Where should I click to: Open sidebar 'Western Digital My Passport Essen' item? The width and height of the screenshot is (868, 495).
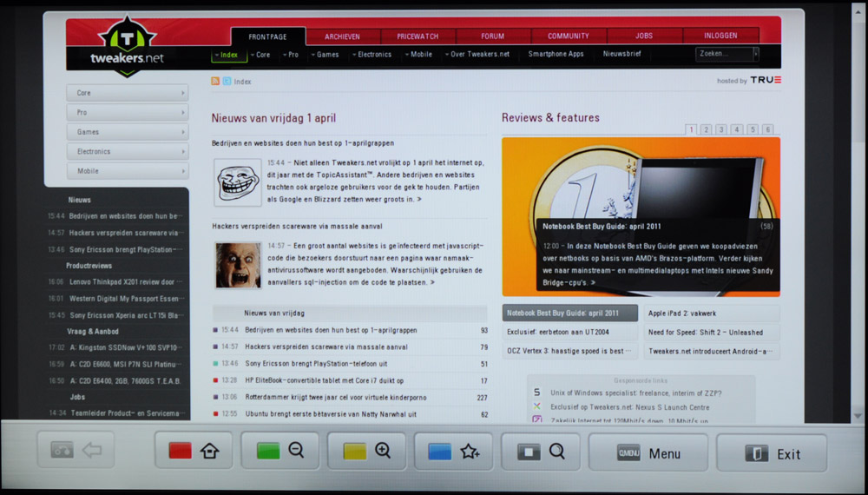click(x=116, y=299)
